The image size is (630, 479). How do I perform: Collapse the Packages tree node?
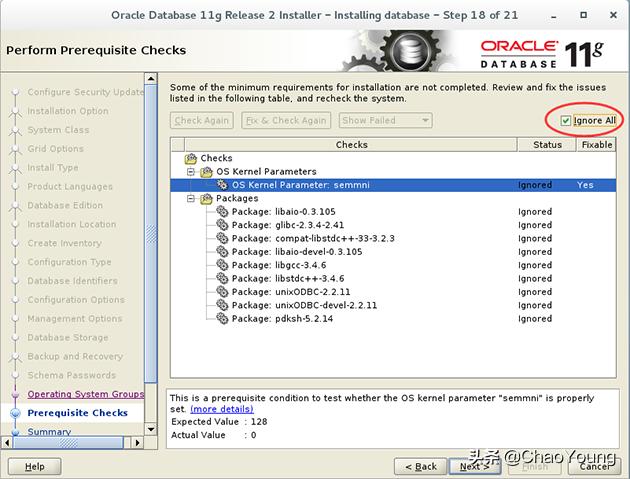tap(191, 199)
